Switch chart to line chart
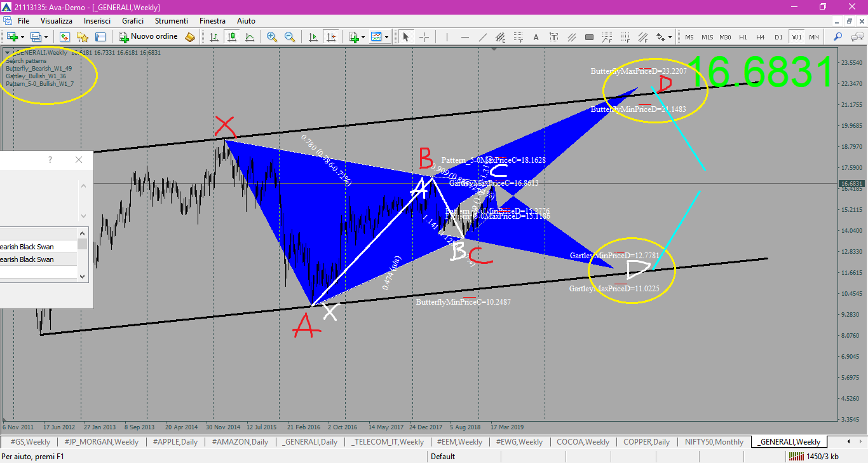Screen dimensions: 868x463 [x=250, y=37]
